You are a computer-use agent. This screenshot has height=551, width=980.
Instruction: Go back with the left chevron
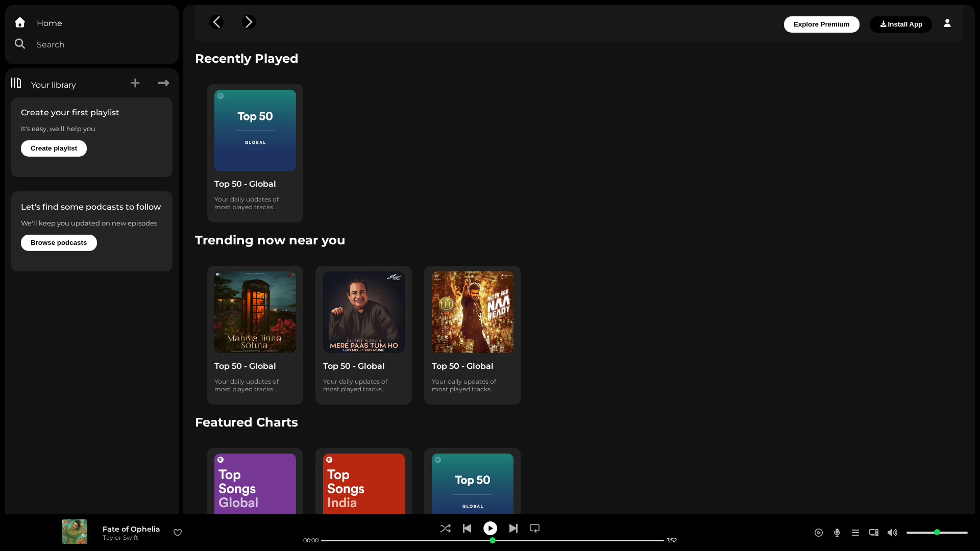pos(216,22)
